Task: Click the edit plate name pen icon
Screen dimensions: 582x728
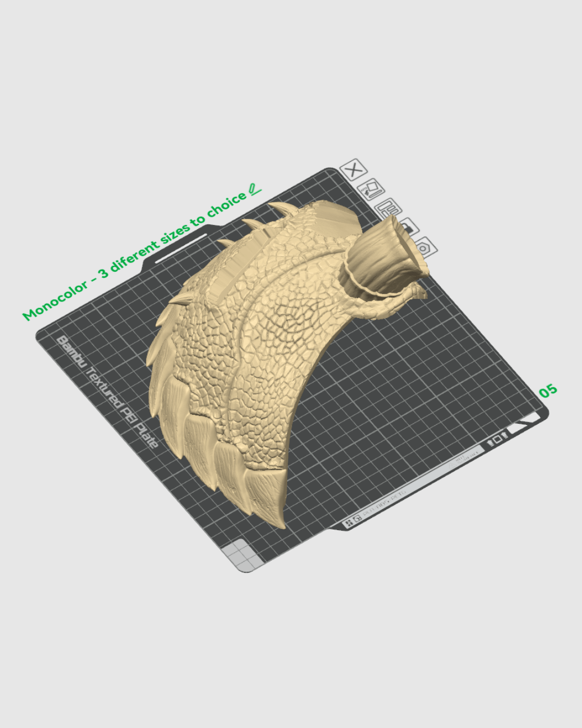Action: [x=370, y=190]
